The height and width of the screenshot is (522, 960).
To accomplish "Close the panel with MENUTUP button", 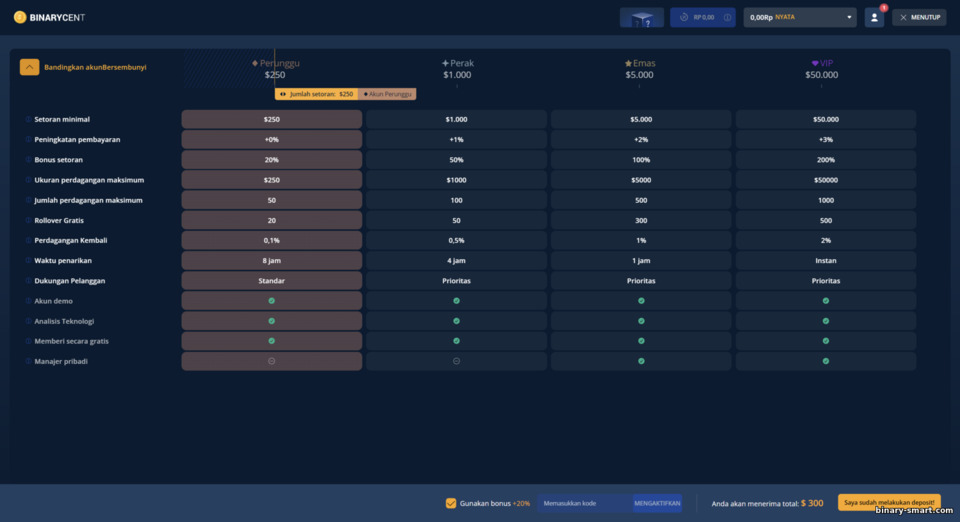I will coord(919,18).
